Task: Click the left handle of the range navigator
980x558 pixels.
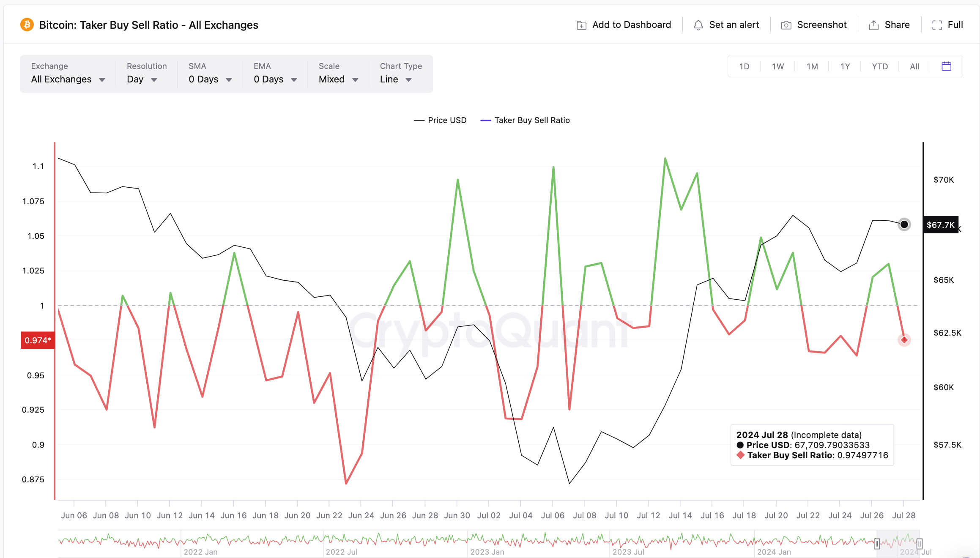Action: tap(877, 544)
